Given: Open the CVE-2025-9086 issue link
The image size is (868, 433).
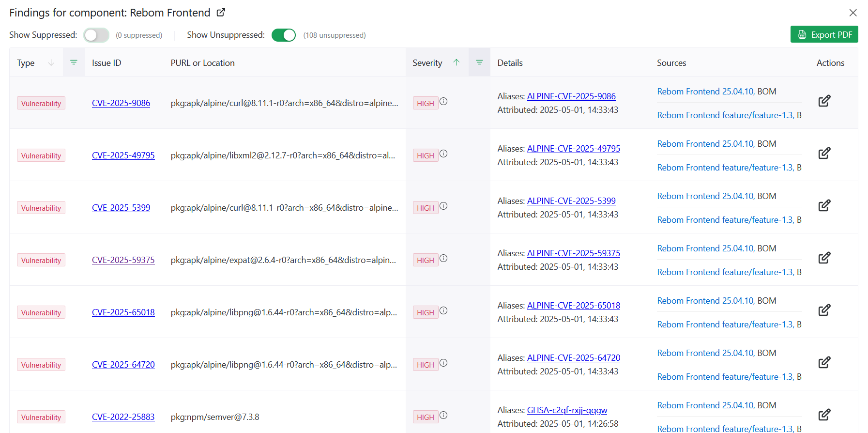Looking at the screenshot, I should tap(121, 103).
